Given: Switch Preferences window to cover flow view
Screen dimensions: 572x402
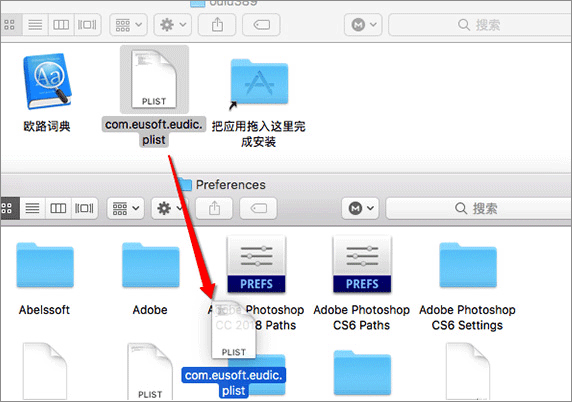Looking at the screenshot, I should [85, 208].
